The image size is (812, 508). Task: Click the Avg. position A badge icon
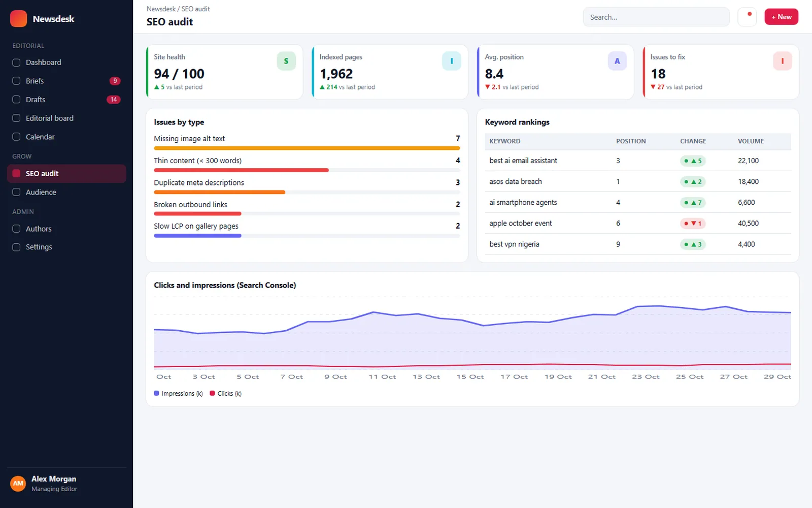617,61
